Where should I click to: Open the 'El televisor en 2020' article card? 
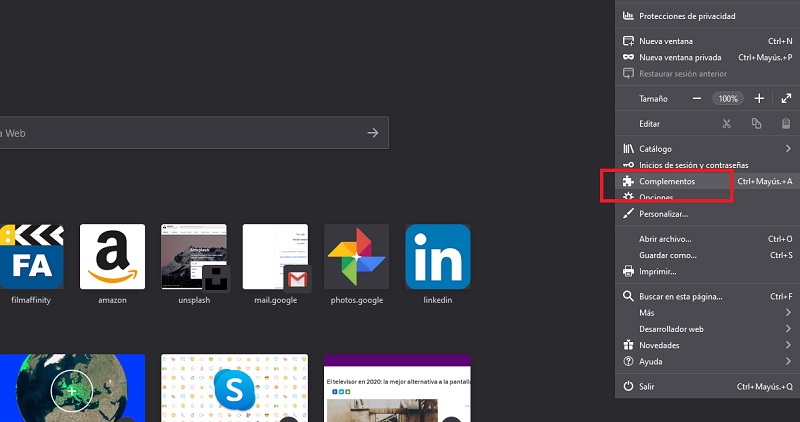(397, 388)
